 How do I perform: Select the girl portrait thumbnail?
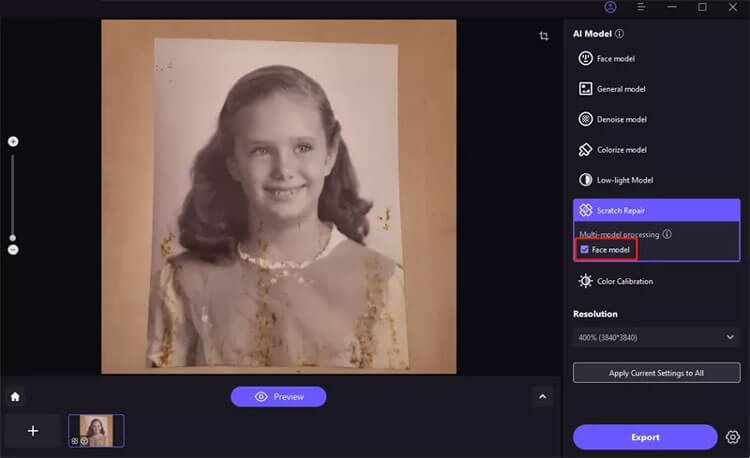click(x=96, y=431)
